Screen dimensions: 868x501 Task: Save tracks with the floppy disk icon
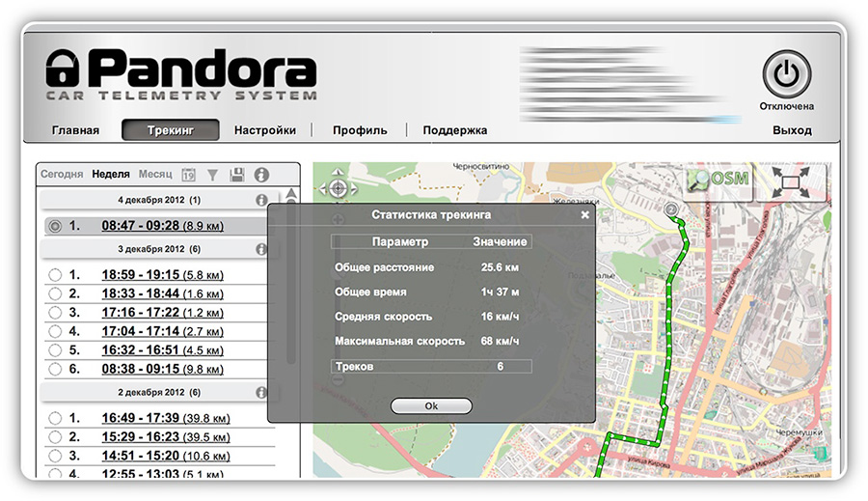237,175
